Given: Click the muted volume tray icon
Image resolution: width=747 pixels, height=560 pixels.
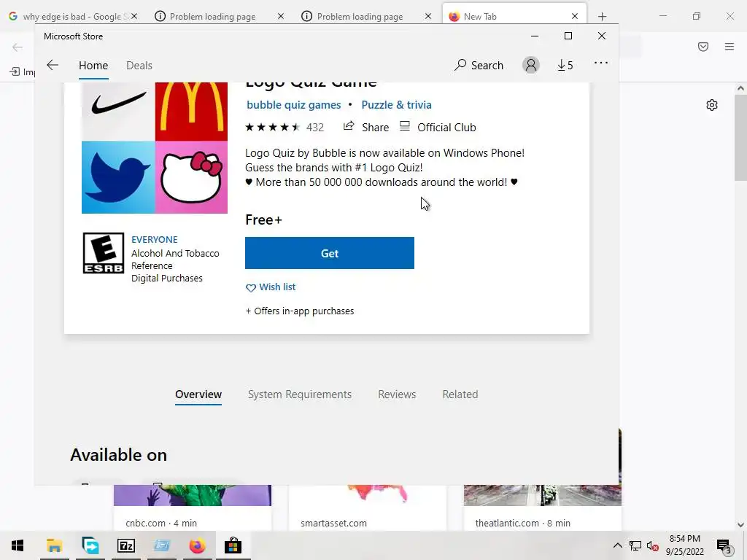Looking at the screenshot, I should click(x=652, y=545).
